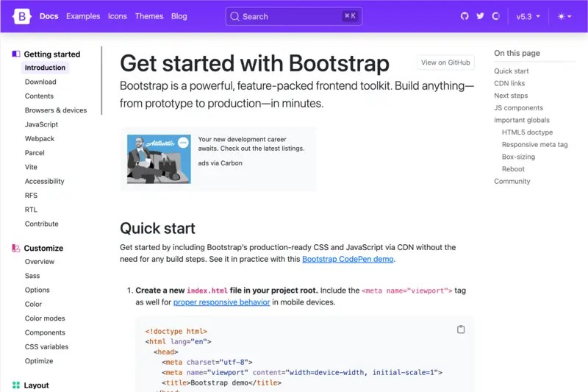Open Webpack in the sidebar
588x392 pixels.
point(40,139)
